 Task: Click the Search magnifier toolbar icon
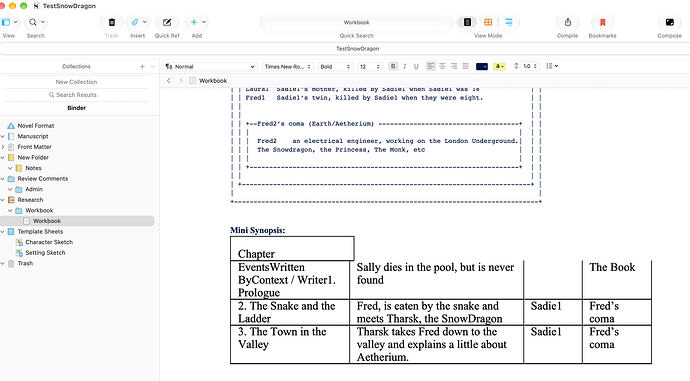pyautogui.click(x=33, y=22)
